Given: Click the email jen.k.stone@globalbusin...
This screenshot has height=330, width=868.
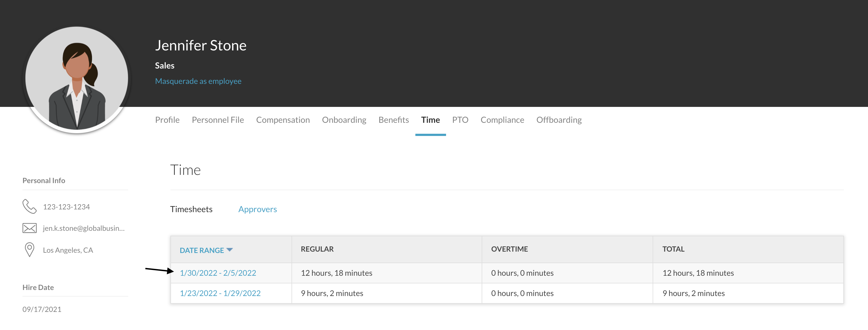Looking at the screenshot, I should click(84, 228).
